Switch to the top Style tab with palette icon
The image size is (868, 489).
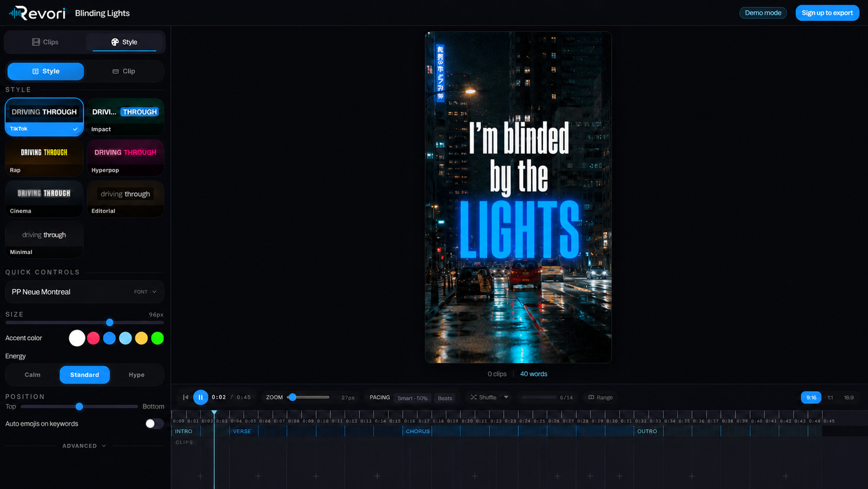click(125, 42)
